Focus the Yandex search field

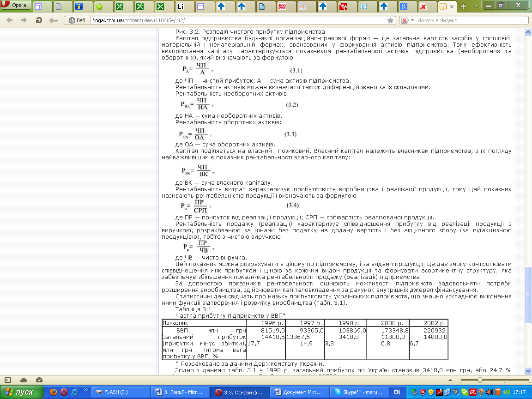472,20
